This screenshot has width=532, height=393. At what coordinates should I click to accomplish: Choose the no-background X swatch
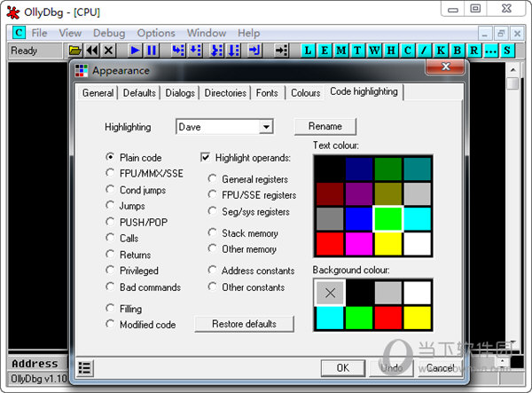pyautogui.click(x=330, y=293)
